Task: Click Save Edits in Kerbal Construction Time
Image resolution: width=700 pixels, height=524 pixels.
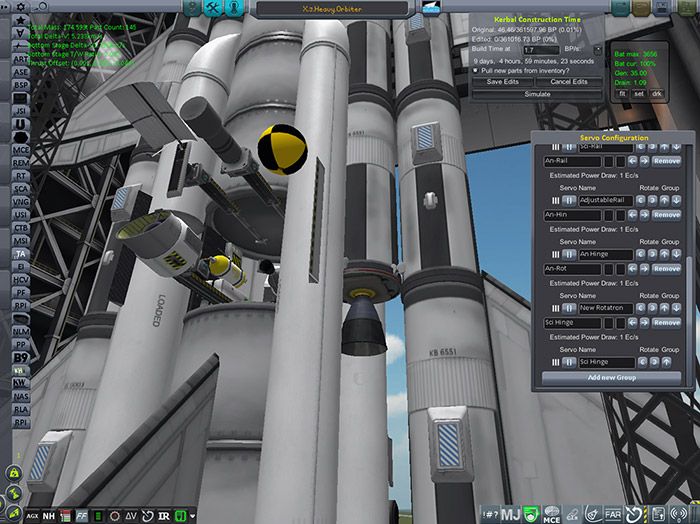Action: point(503,82)
